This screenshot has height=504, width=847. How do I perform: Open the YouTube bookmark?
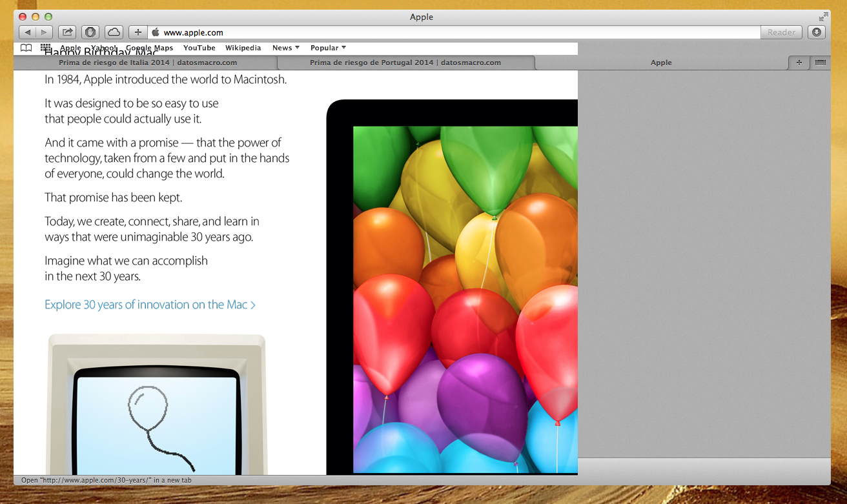coord(199,48)
